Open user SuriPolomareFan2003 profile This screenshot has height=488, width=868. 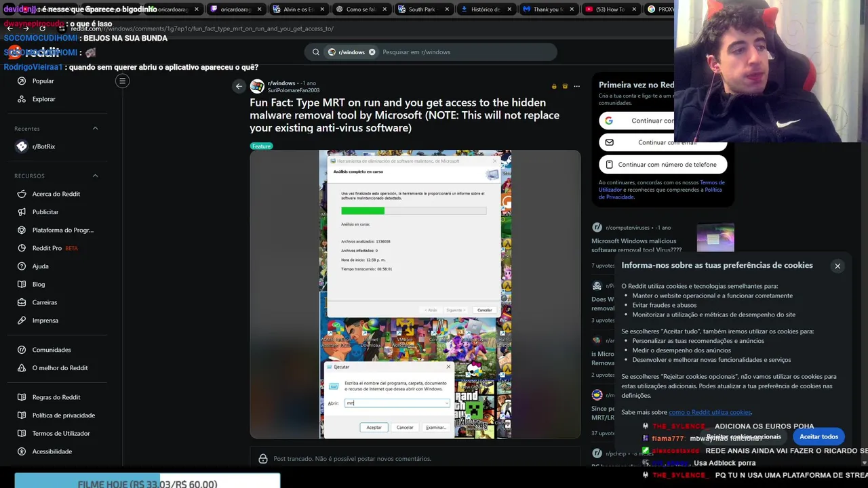click(294, 90)
